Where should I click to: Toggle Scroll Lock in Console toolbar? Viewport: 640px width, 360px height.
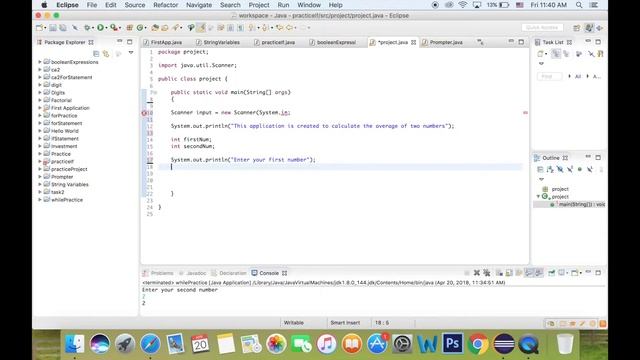[509, 273]
